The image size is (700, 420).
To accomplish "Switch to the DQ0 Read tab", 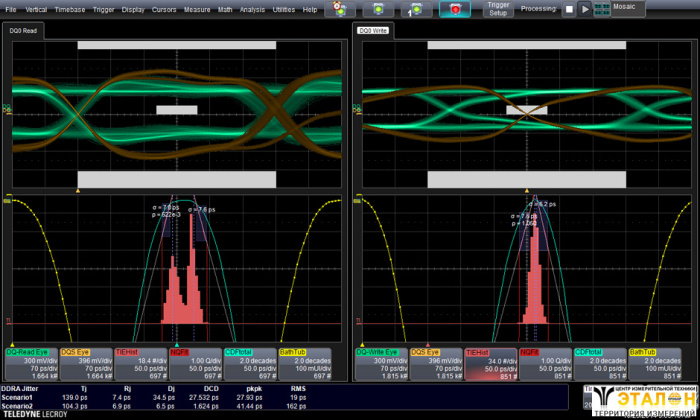I will [24, 31].
